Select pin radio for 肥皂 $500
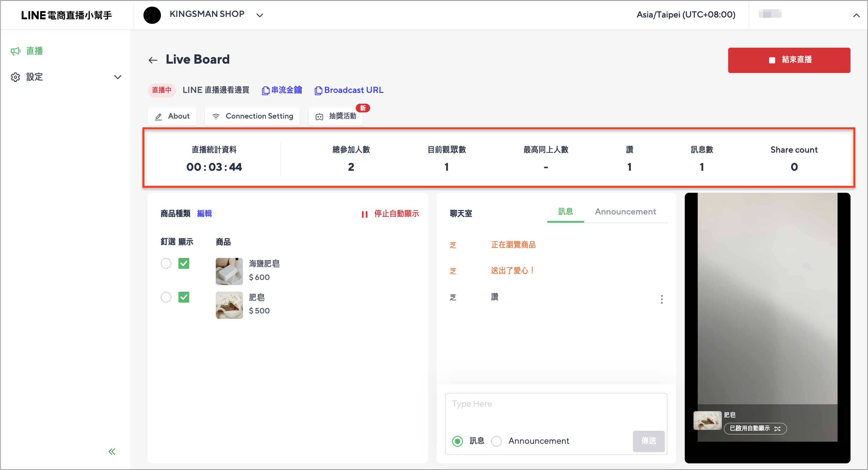 [166, 297]
